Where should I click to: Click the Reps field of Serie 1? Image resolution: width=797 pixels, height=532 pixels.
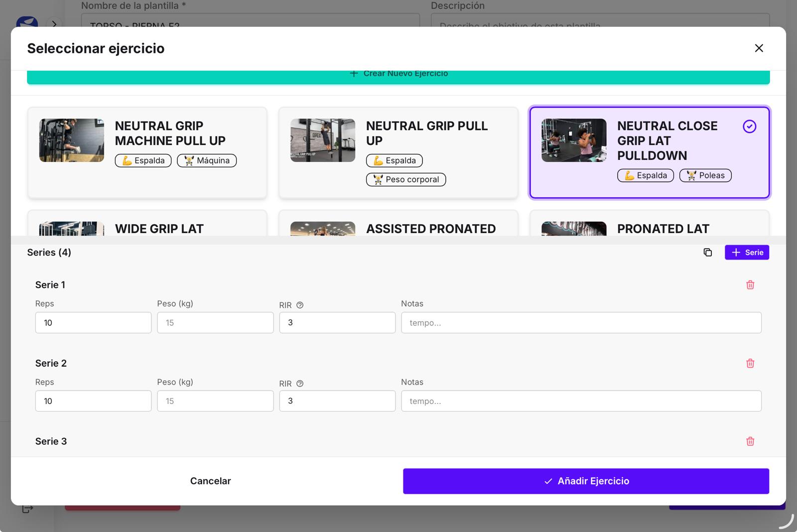[x=93, y=322]
